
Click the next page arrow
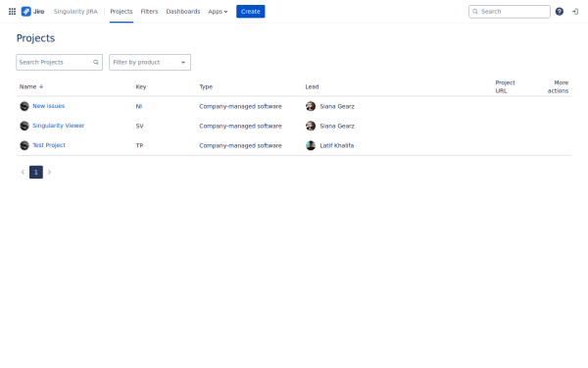tap(49, 172)
